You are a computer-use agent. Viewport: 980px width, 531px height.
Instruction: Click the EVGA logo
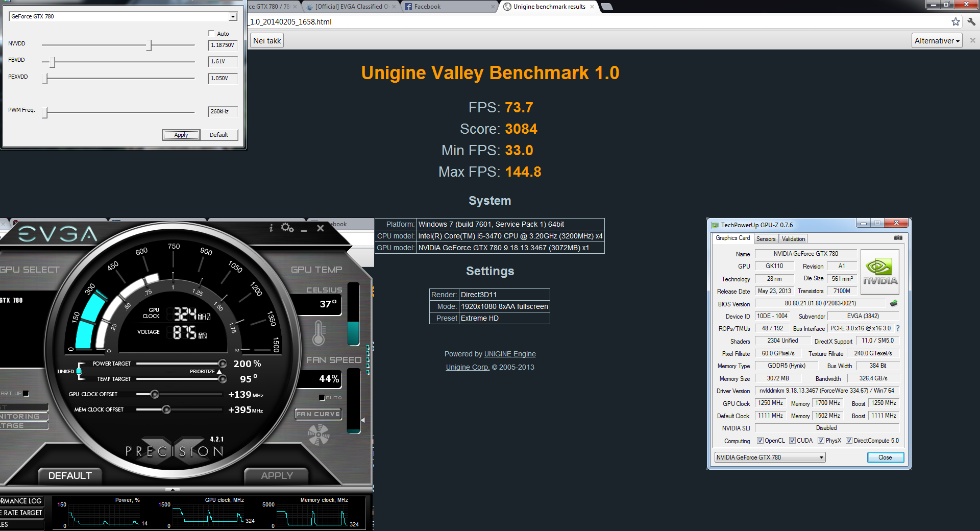point(58,234)
